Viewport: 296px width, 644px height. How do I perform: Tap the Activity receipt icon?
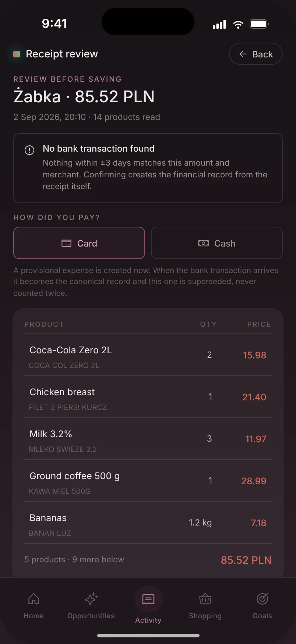148,599
